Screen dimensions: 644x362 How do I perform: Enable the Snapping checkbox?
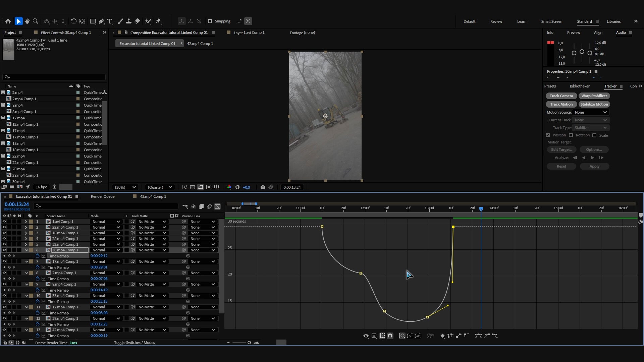pyautogui.click(x=210, y=21)
